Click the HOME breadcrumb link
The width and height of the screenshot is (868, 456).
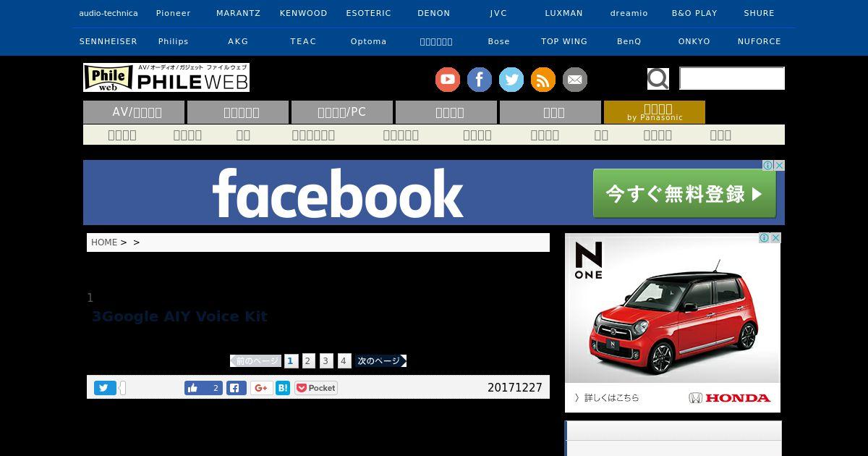(x=104, y=242)
